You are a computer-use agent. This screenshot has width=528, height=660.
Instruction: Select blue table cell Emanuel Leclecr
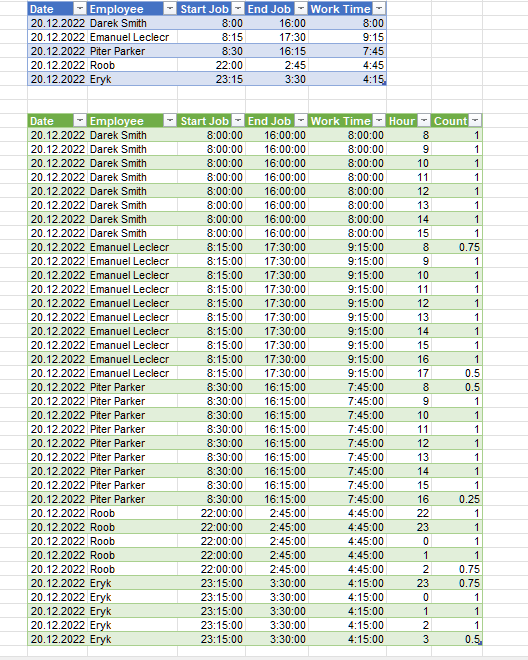pos(132,37)
